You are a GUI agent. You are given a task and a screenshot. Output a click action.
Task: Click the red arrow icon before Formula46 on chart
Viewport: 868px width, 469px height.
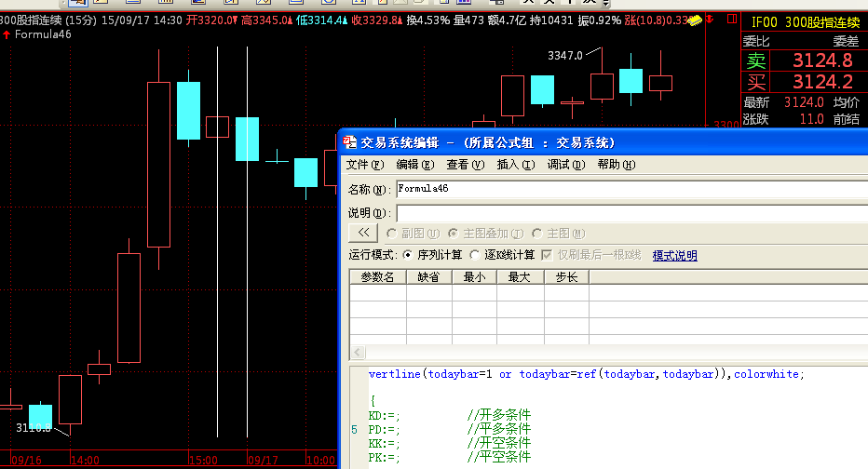click(7, 34)
